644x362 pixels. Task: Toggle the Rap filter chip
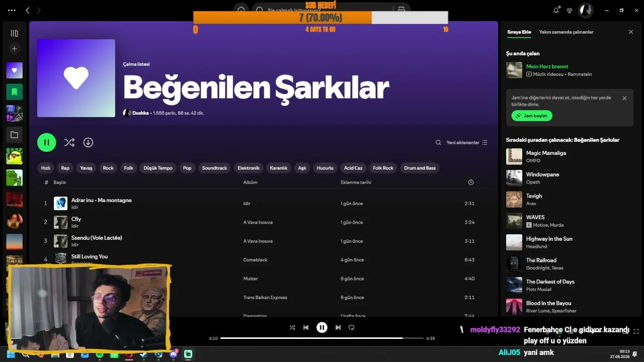point(65,168)
